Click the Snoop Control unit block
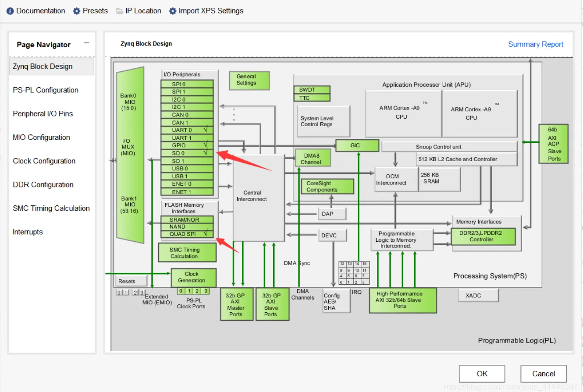Screen dimensions: 583x392 tap(450, 147)
